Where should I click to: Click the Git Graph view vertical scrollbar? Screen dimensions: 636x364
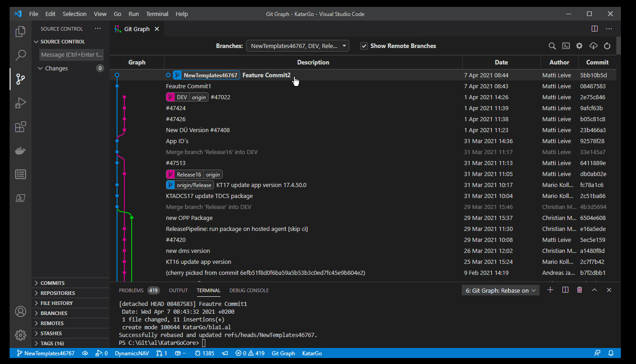point(619,46)
